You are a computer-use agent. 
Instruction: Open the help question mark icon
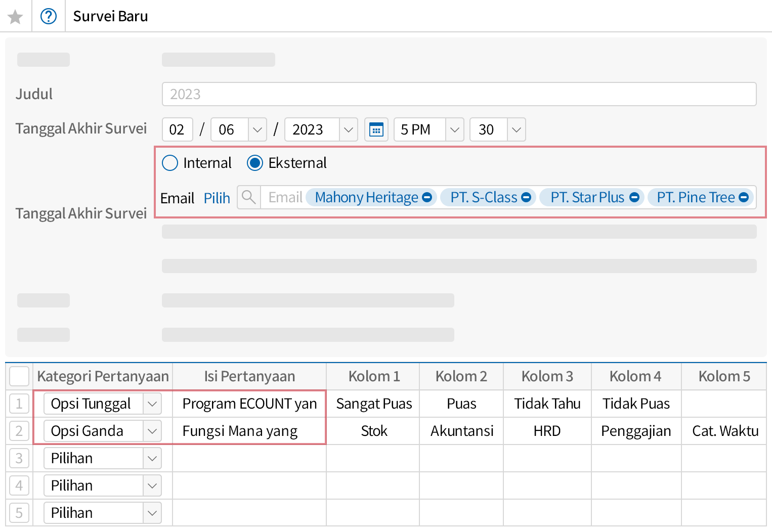coord(49,17)
